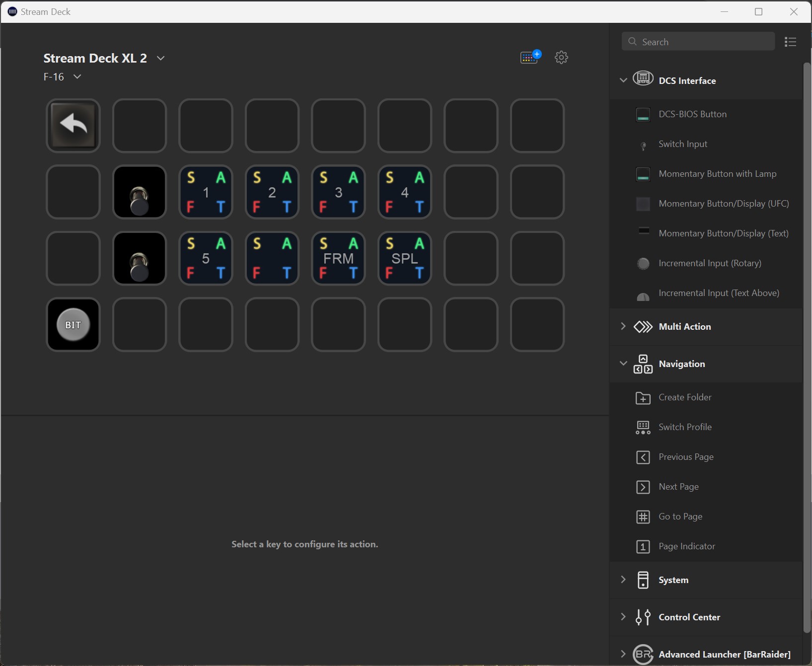
Task: Expand the Multi Action category
Action: coord(684,327)
